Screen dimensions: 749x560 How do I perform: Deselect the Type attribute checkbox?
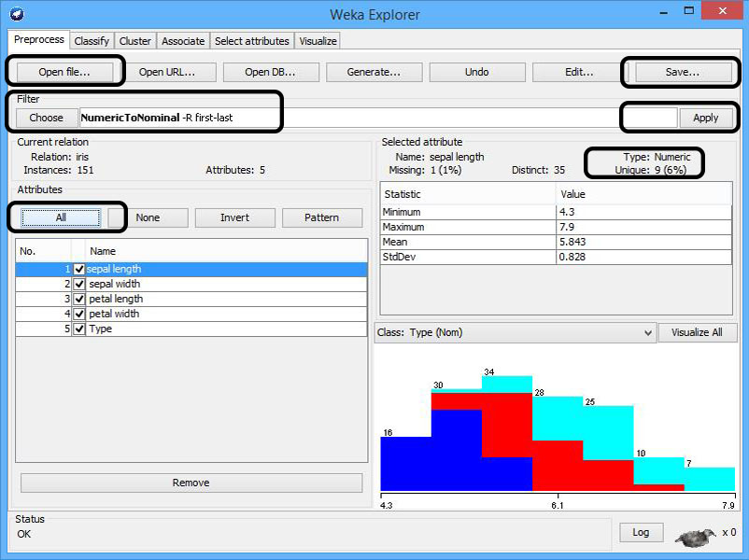point(78,328)
